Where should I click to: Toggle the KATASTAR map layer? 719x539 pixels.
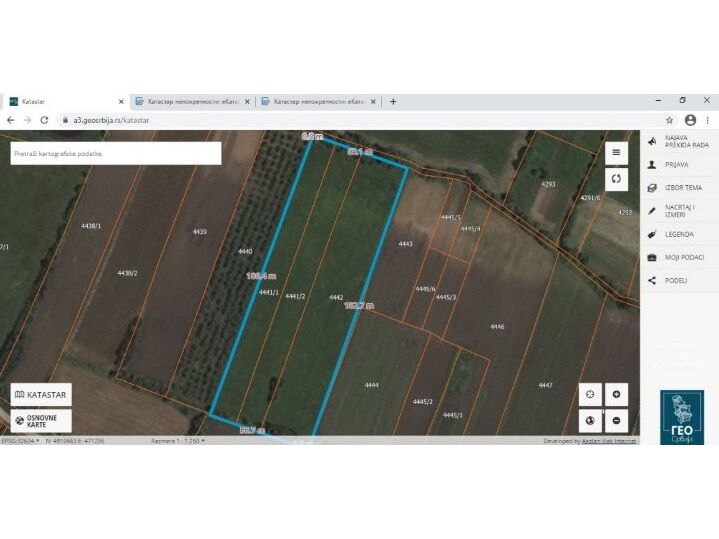tap(42, 396)
